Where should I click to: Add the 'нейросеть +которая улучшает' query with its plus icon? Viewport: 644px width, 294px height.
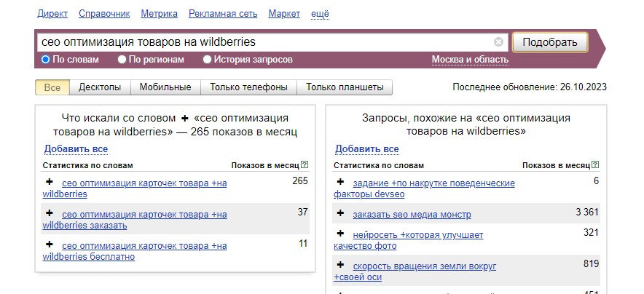pyautogui.click(x=340, y=234)
